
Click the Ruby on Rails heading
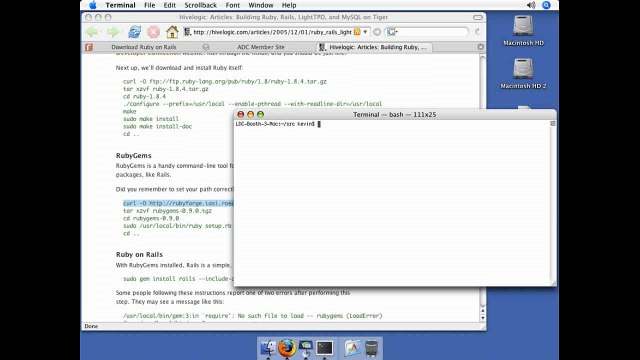(139, 254)
